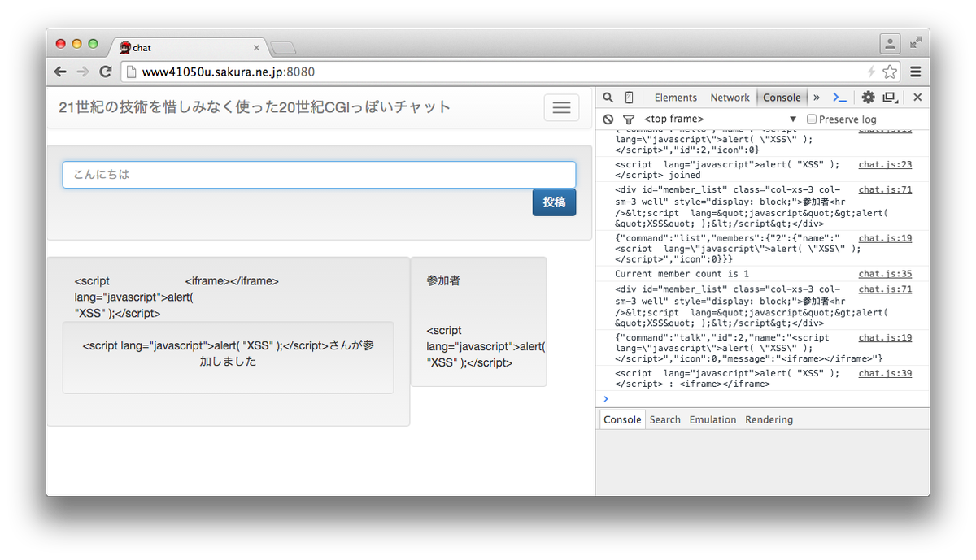Show more DevTools panels chevron
The height and width of the screenshot is (560, 976).
pos(817,98)
